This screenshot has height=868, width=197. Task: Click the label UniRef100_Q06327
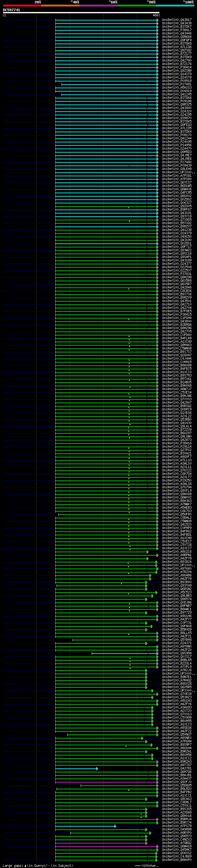pos(177,203)
